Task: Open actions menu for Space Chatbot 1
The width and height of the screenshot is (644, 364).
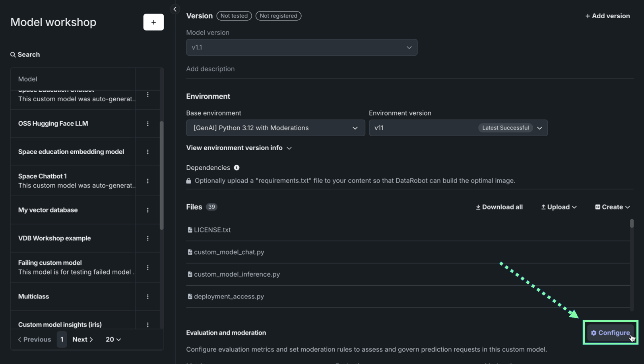Action: coord(147,181)
